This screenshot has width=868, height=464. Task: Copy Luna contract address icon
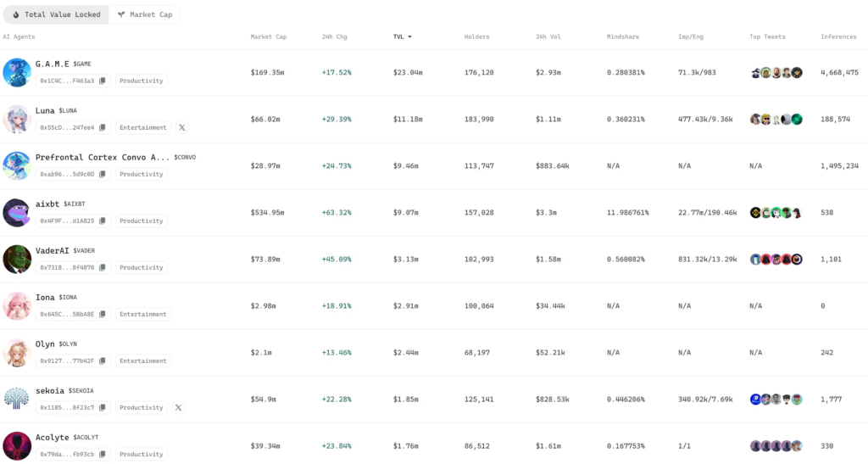(x=103, y=127)
